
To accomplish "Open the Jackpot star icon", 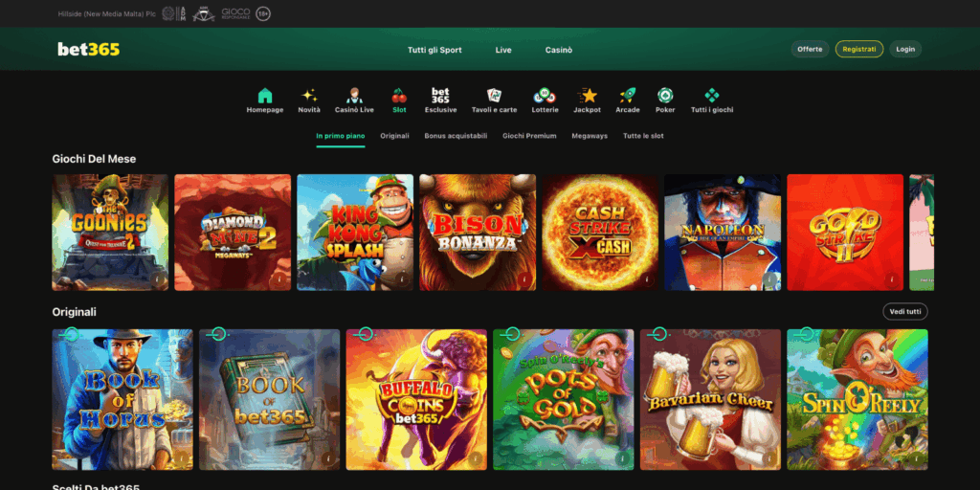I will (588, 96).
